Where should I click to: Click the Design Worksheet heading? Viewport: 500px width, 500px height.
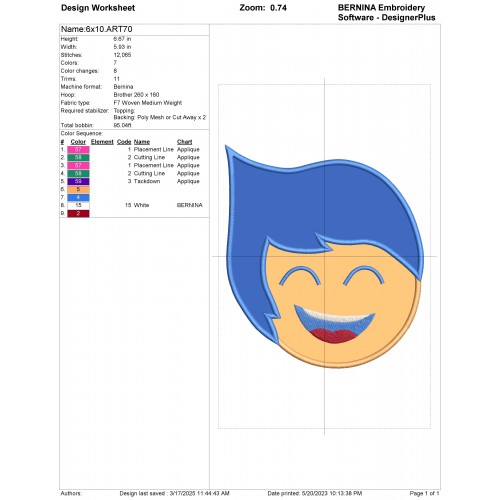(98, 8)
